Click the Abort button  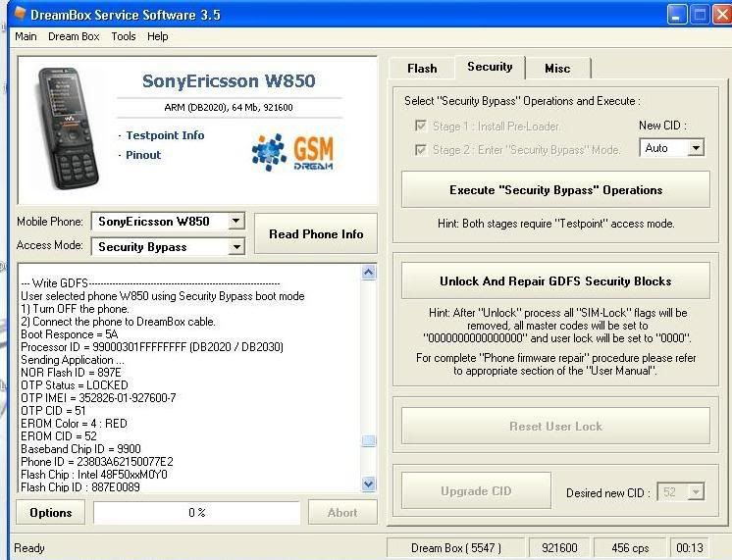coord(342,512)
